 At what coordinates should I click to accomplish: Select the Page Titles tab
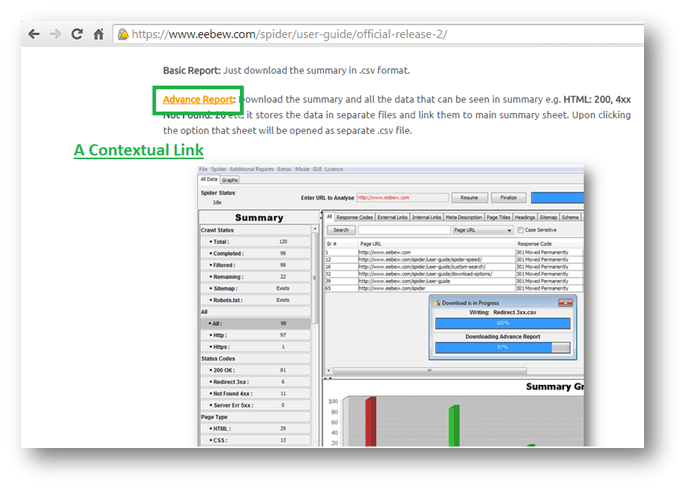[x=498, y=217]
